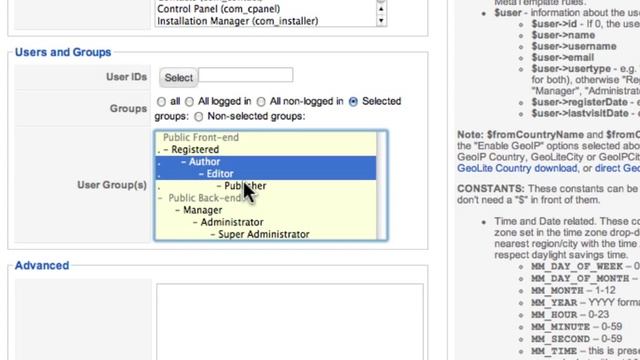
Task: Select Manager in the User Groups list
Action: (x=266, y=210)
